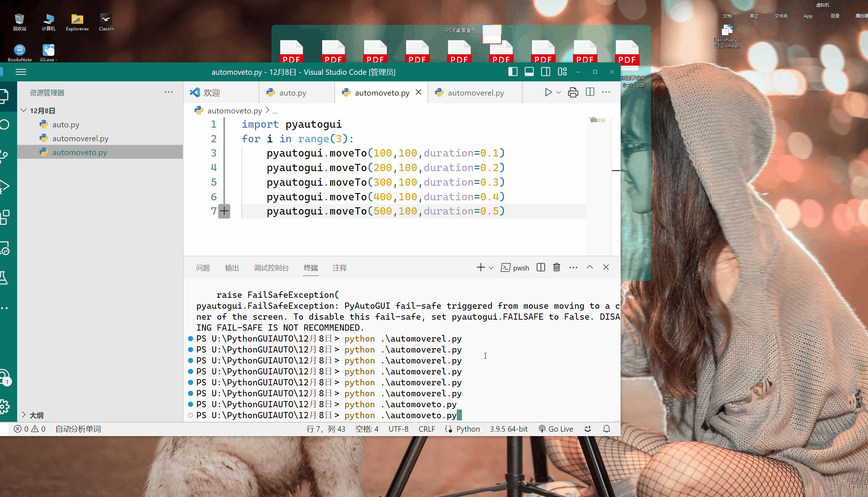Open errors and warnings count
This screenshot has height=497, width=868.
(x=30, y=429)
